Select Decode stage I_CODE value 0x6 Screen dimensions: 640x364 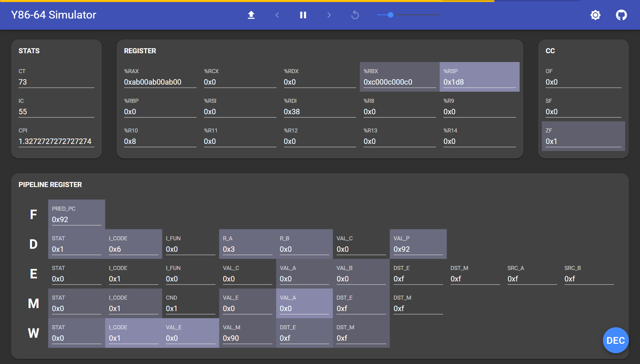point(134,249)
